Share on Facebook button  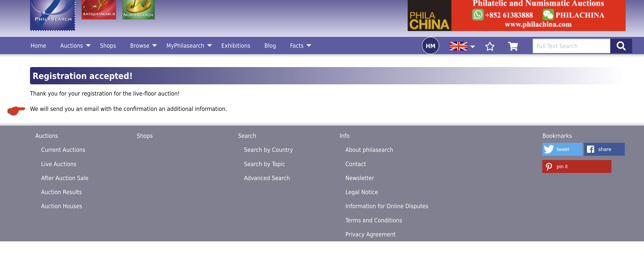pyautogui.click(x=604, y=149)
